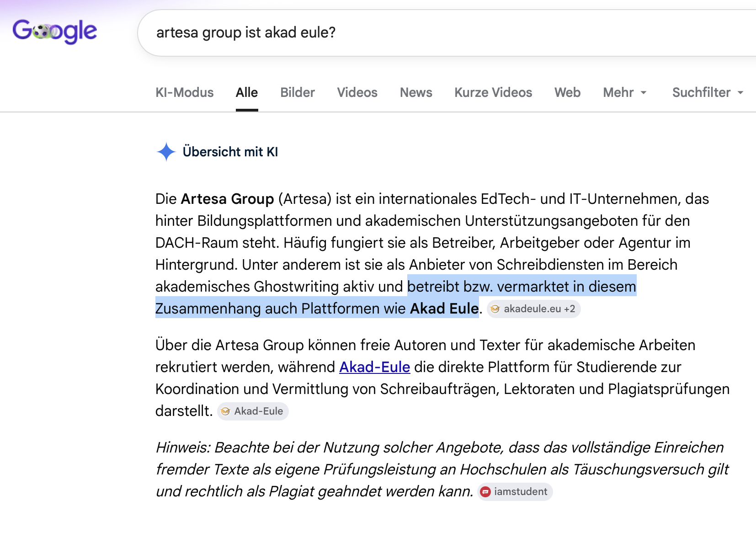The image size is (756, 543).
Task: Switch to Kurze Videos tab
Action: (x=493, y=93)
